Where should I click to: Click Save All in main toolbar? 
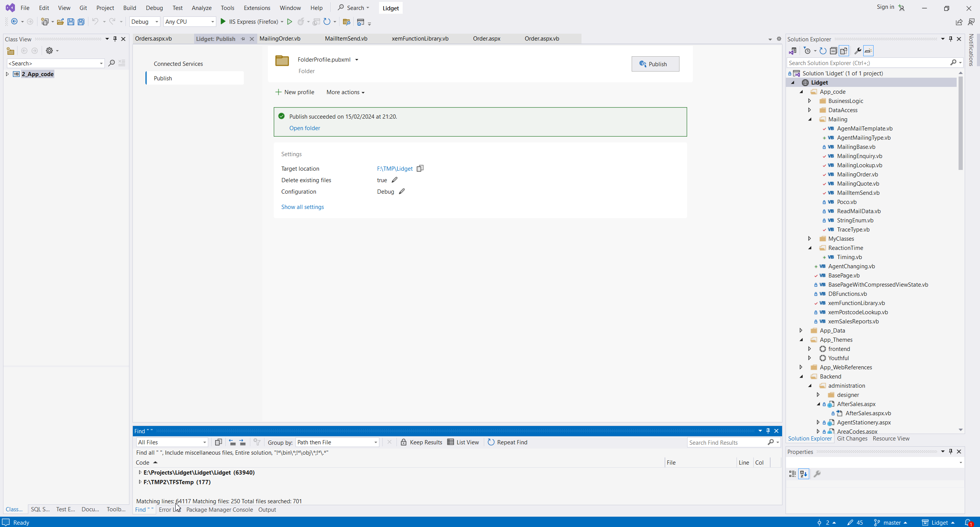[x=81, y=22]
